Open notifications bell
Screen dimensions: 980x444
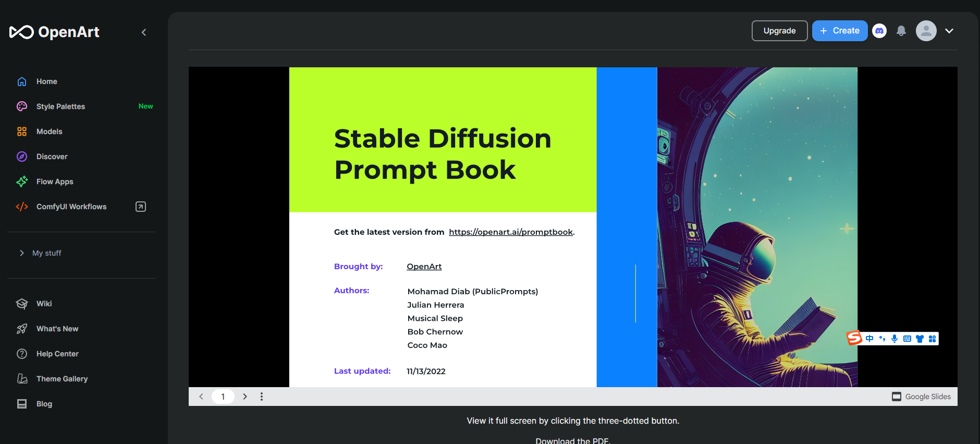coord(901,31)
